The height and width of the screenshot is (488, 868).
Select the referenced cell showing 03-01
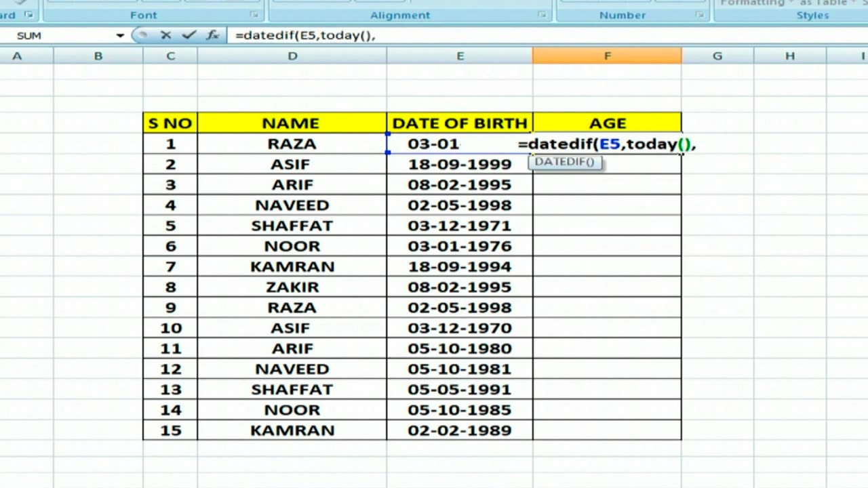460,144
